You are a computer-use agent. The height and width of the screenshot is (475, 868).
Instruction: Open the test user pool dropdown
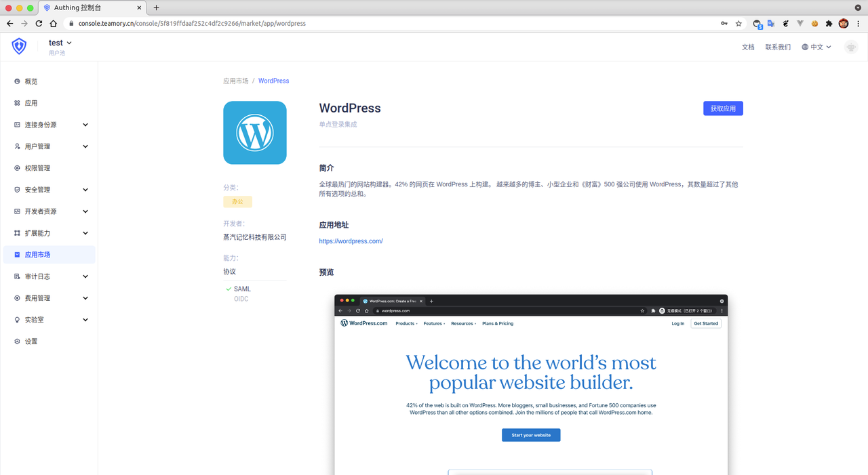click(x=60, y=43)
